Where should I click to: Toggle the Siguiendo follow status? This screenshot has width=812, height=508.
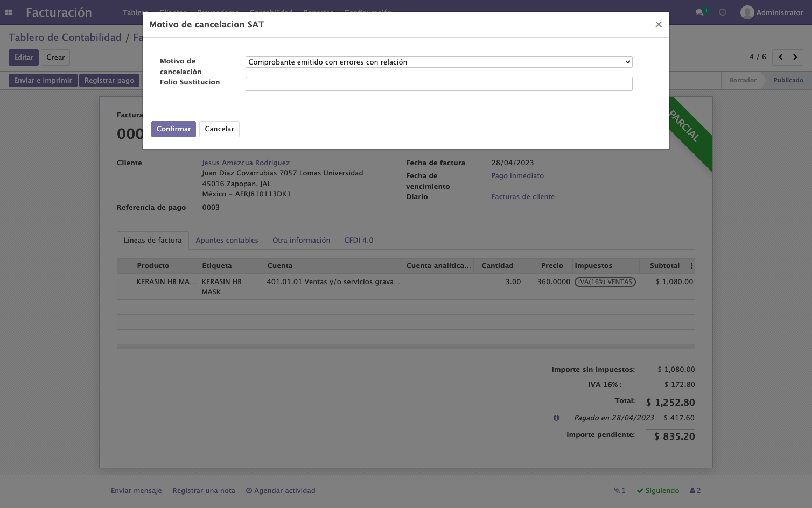pyautogui.click(x=658, y=490)
